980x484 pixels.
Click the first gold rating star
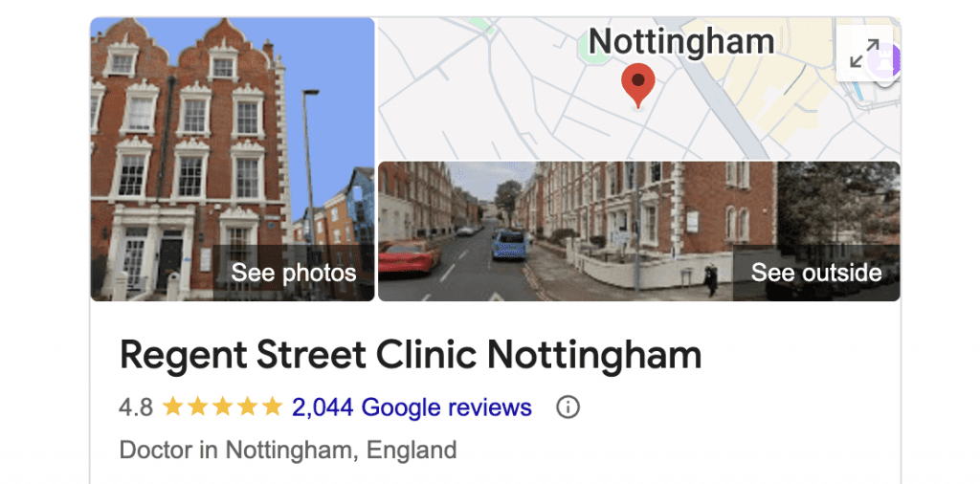click(x=172, y=407)
